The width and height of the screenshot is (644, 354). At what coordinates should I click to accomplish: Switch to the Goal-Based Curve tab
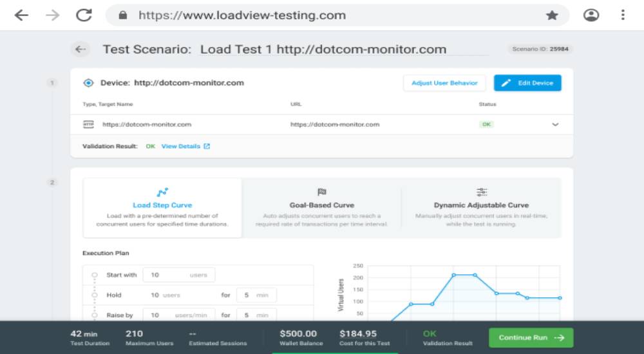tap(321, 208)
